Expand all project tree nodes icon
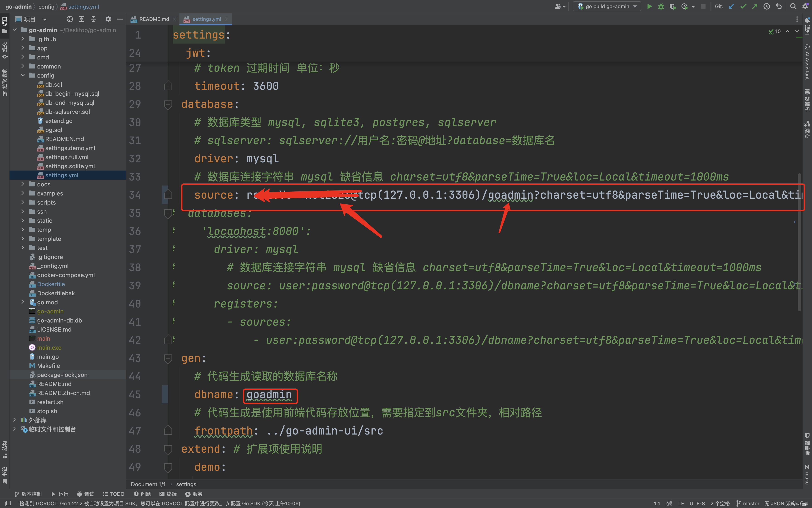 pos(82,19)
